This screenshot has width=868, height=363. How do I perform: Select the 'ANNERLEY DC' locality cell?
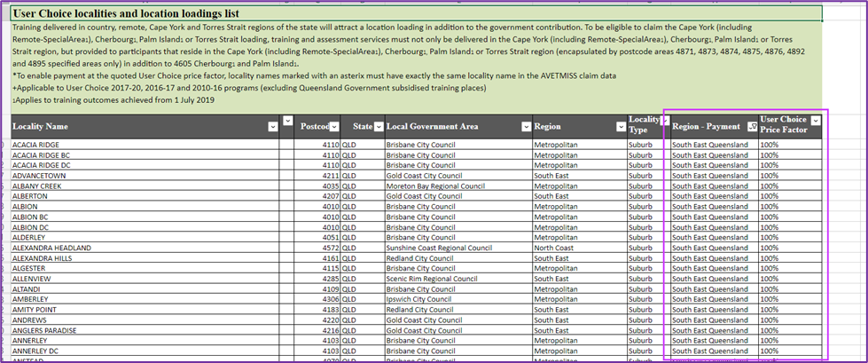(145, 351)
